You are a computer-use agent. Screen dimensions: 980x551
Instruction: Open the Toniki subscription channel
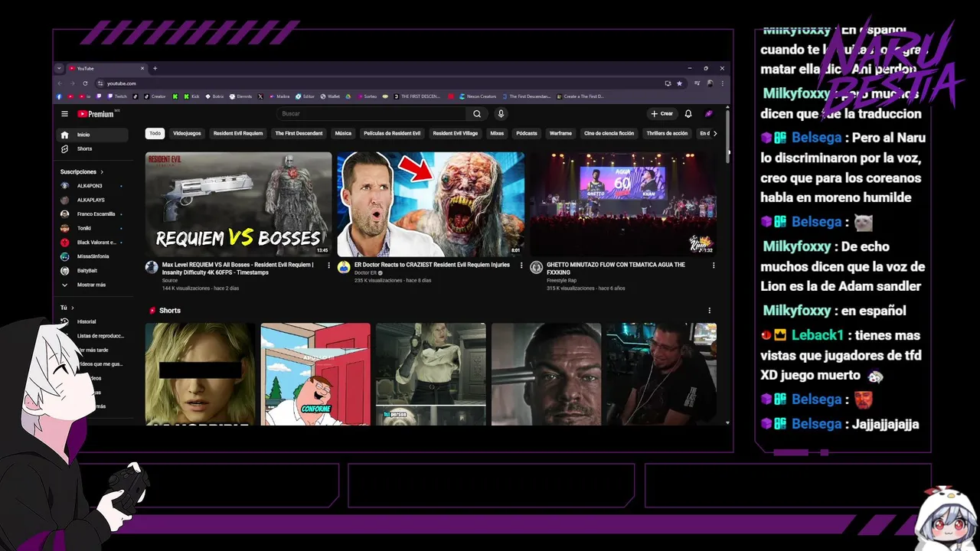coord(93,228)
